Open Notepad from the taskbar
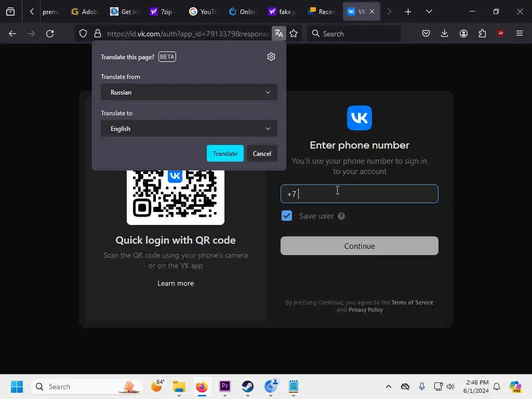Screen dimensions: 532x399 (294, 387)
